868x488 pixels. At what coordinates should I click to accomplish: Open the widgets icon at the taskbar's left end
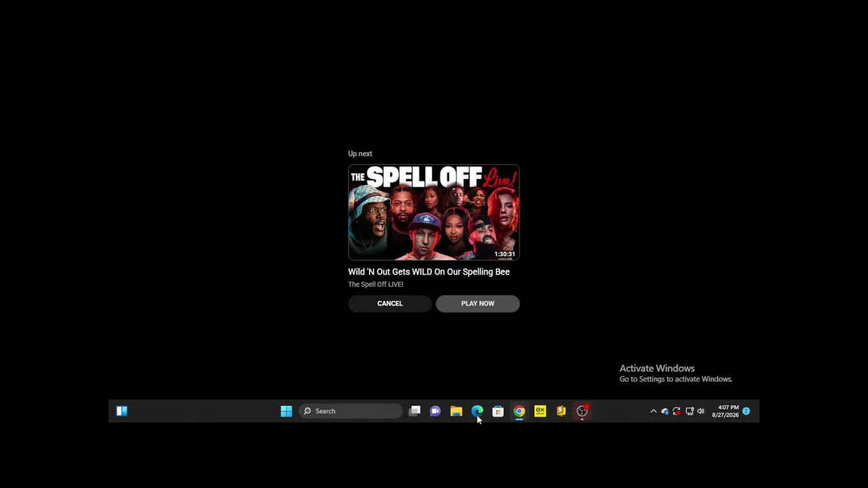point(122,411)
